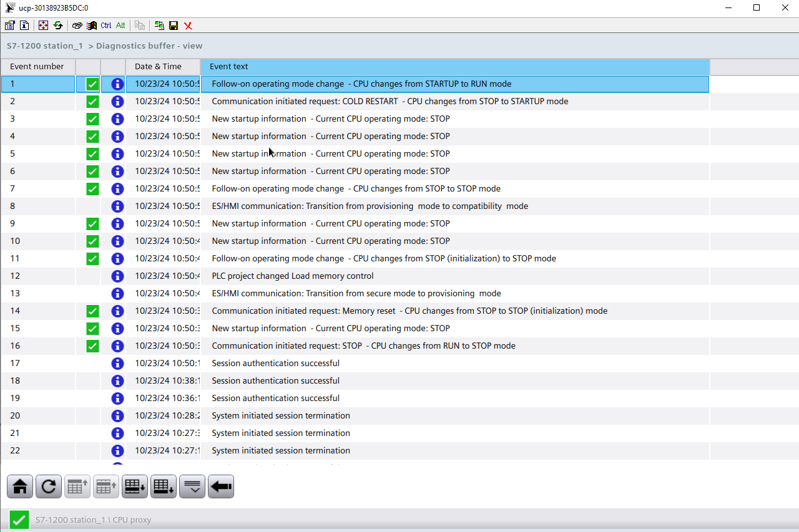Select New startup information text in event 6
799x532 pixels.
tap(259, 172)
